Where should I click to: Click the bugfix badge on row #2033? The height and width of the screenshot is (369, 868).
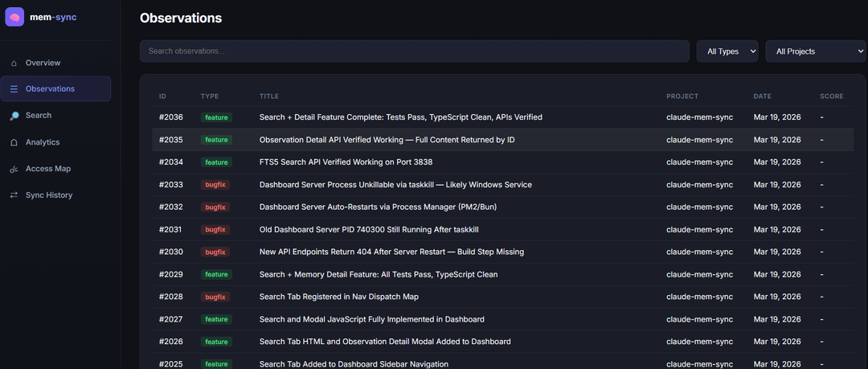215,185
